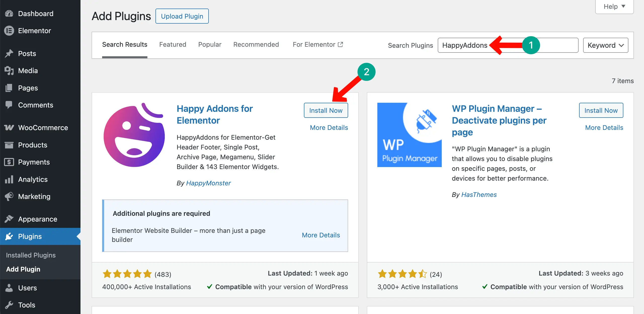Open More Details for Elementor Website Builder

point(321,235)
